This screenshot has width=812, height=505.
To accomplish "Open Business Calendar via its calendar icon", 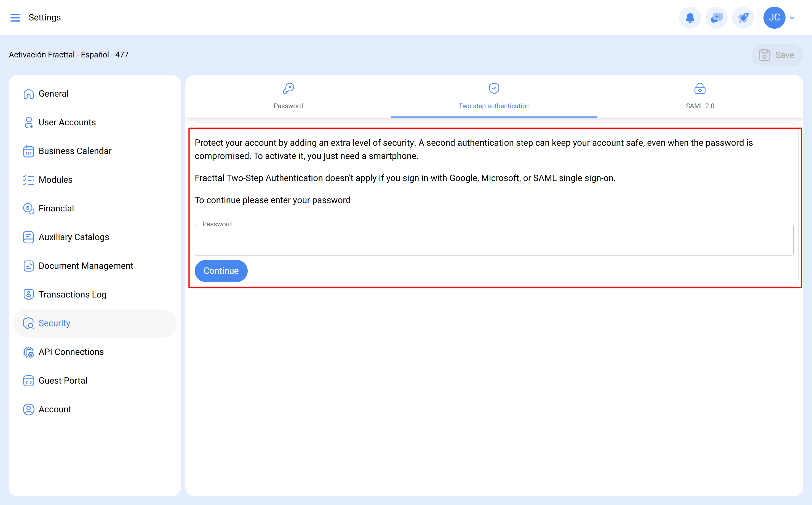I will [x=28, y=151].
